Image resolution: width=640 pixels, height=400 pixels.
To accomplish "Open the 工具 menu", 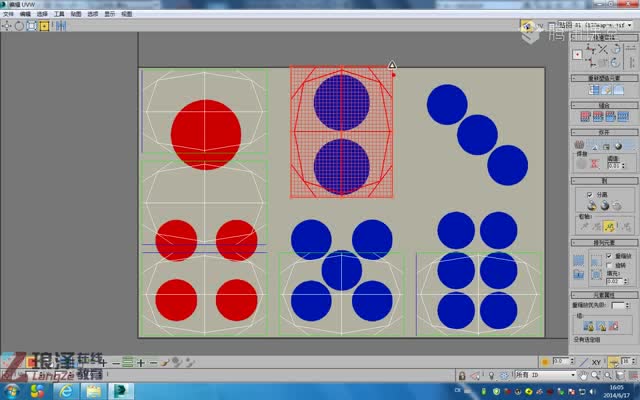I will point(59,15).
